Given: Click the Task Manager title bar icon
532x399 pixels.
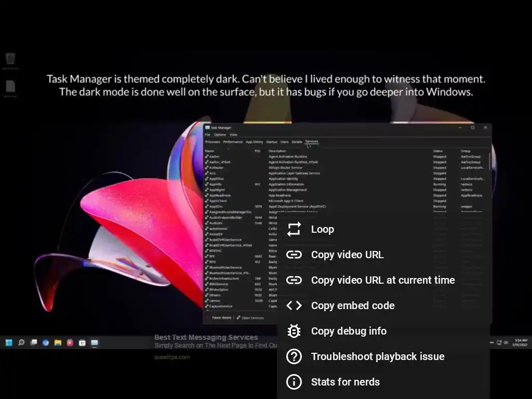Looking at the screenshot, I should [x=207, y=128].
